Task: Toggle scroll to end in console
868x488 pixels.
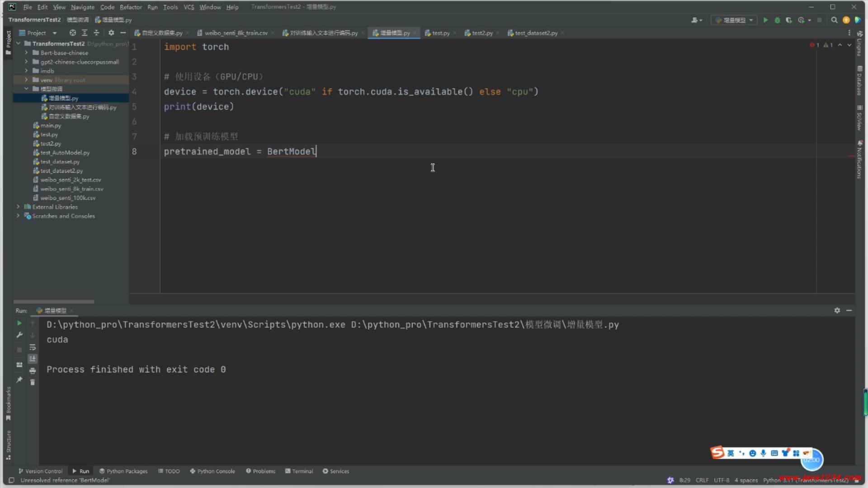Action: click(x=33, y=359)
